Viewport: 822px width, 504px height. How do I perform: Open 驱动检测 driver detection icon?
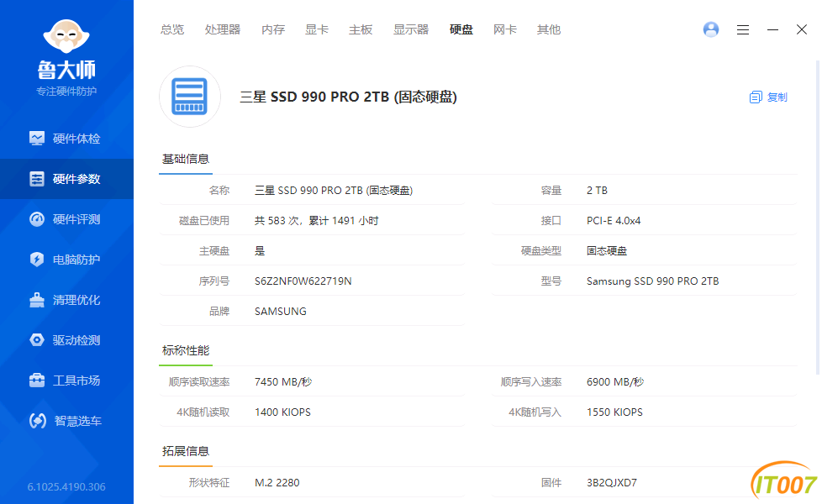coord(37,340)
